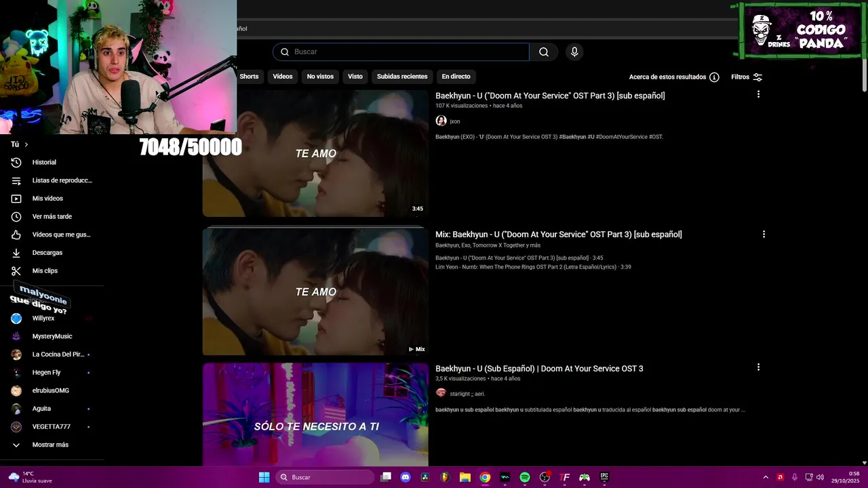Open DaVinci Resolve from the taskbar
The width and height of the screenshot is (868, 488).
(425, 477)
